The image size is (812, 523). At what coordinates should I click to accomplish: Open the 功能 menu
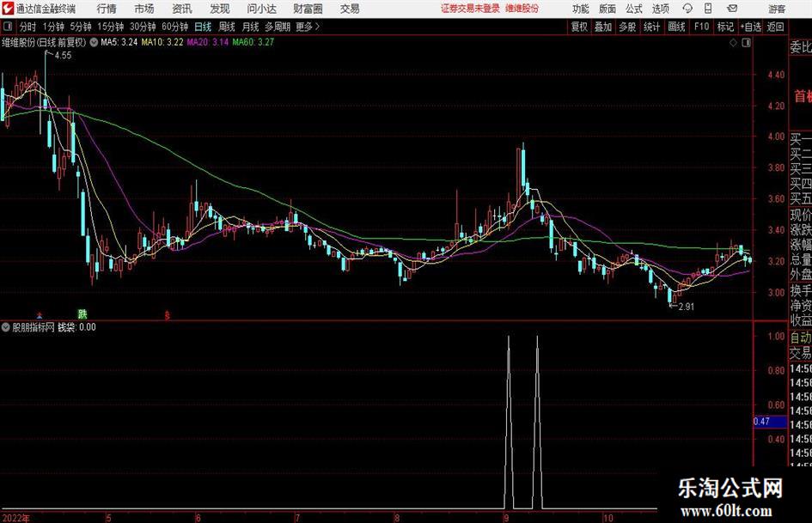pyautogui.click(x=581, y=9)
